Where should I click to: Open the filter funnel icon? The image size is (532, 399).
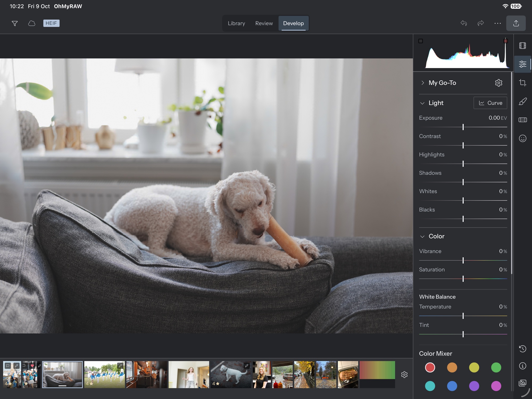tap(15, 23)
